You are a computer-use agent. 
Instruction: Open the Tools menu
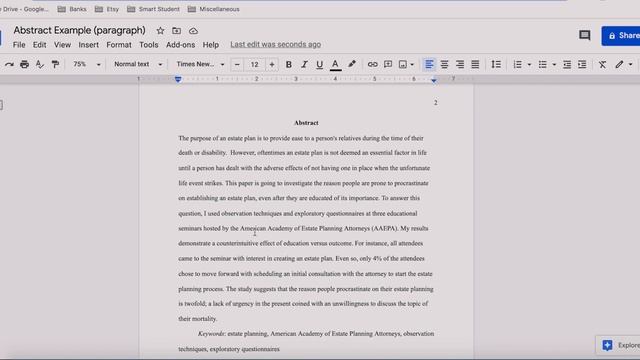pos(149,45)
